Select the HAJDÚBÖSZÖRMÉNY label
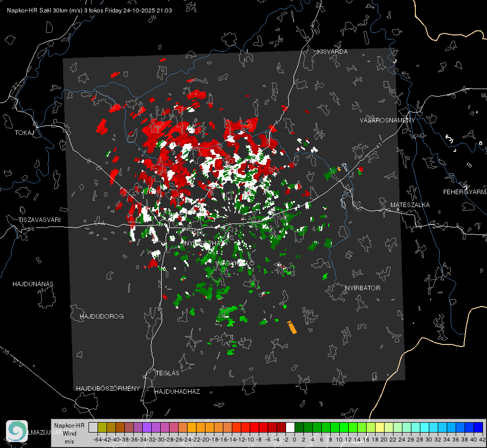 108,389
